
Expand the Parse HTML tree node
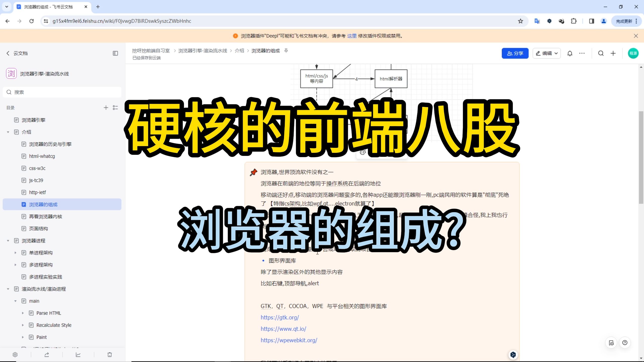[x=23, y=313]
